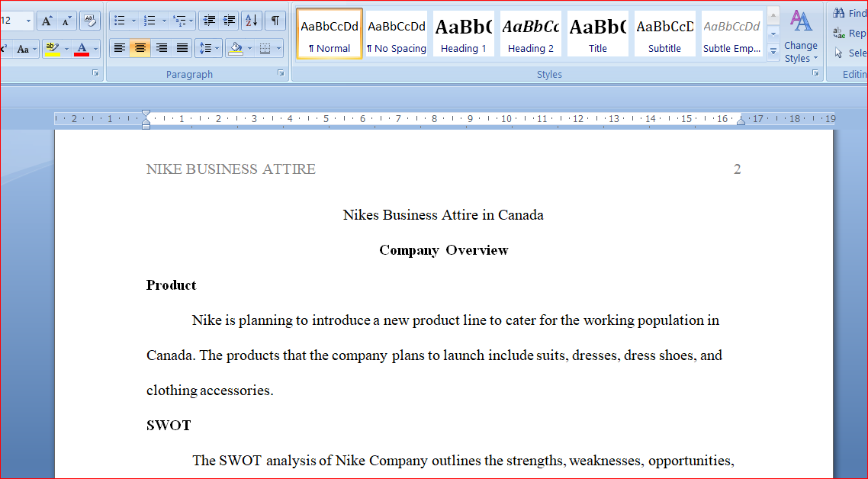Click the line spacing icon
Screen dimensions: 868x479
[205, 49]
